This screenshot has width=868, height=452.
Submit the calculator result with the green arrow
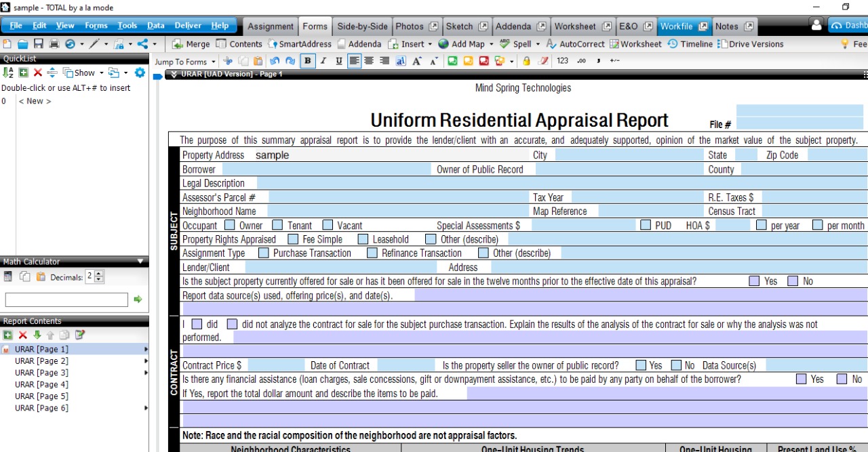pyautogui.click(x=138, y=299)
